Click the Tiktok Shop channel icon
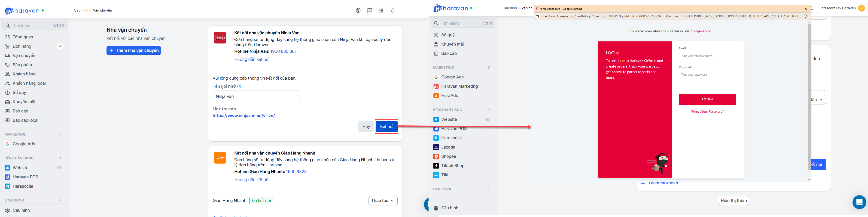 click(436, 166)
